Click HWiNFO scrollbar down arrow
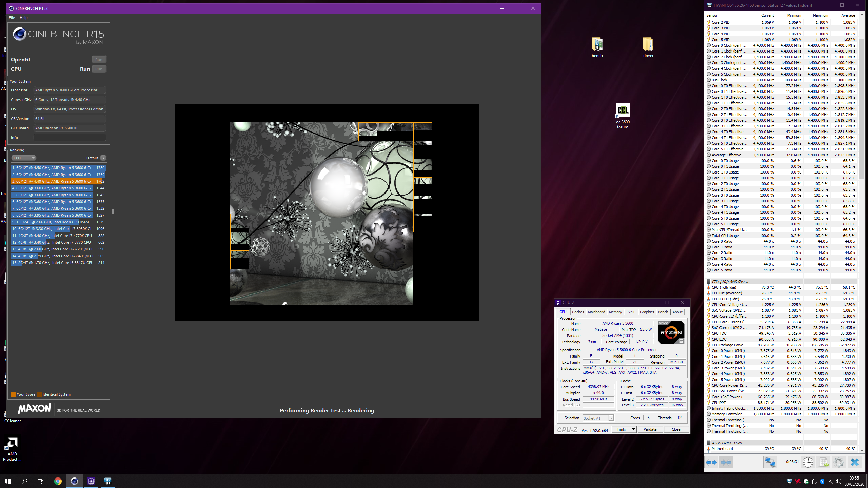The height and width of the screenshot is (488, 868). [x=862, y=450]
